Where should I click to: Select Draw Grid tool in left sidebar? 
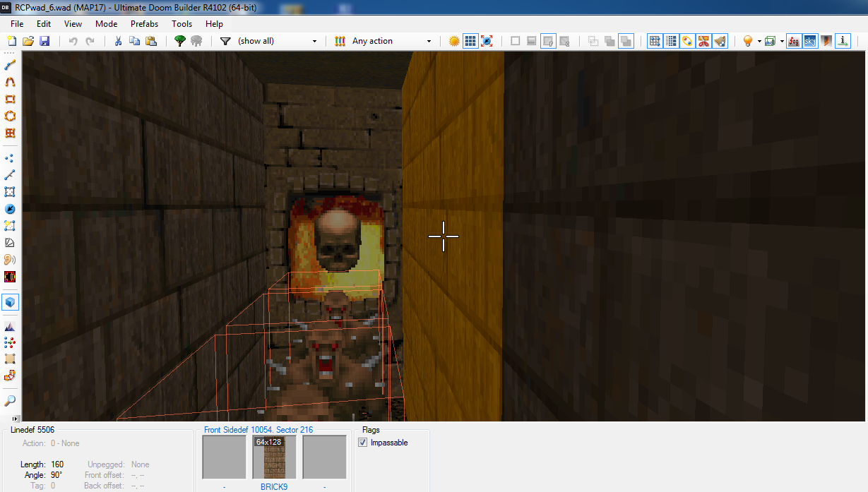pyautogui.click(x=10, y=133)
